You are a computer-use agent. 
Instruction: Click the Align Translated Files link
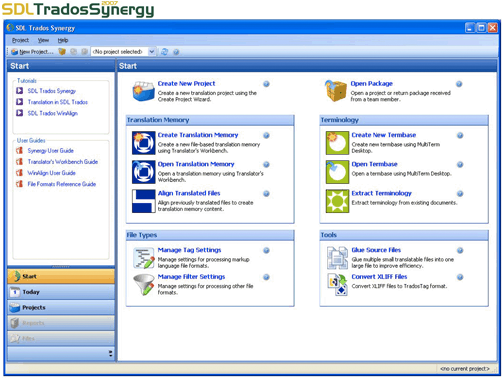189,193
